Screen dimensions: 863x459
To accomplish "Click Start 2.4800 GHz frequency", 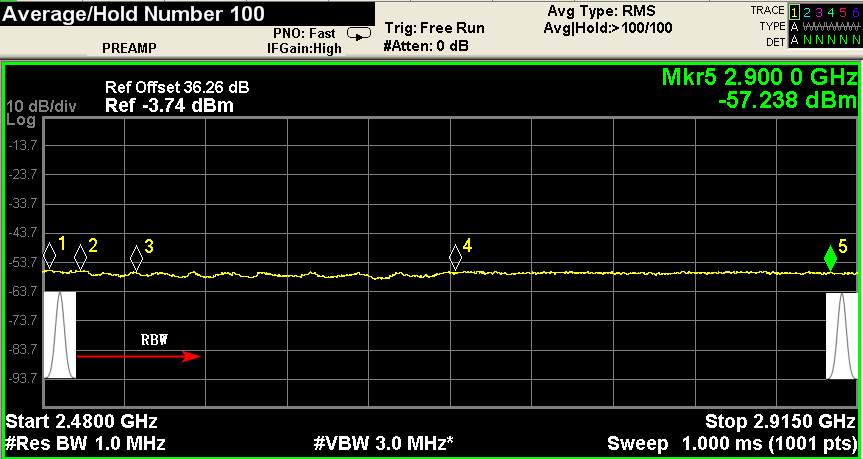I will tap(81, 422).
